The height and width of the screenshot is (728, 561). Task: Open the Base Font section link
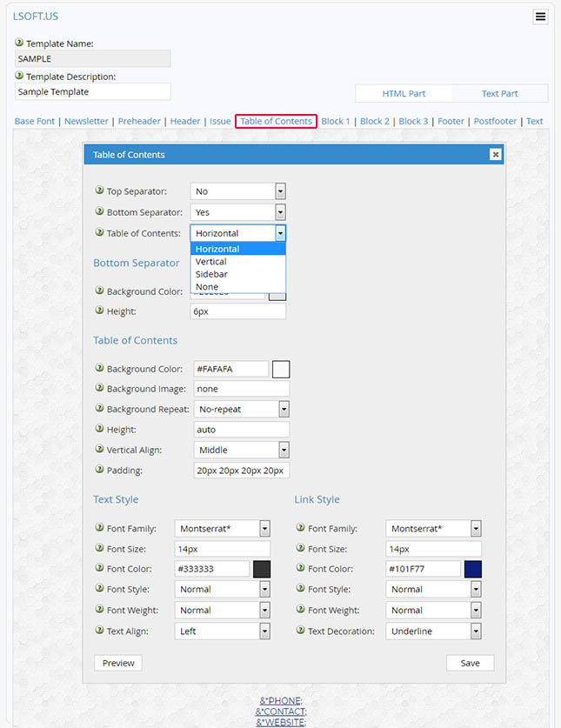(x=35, y=121)
